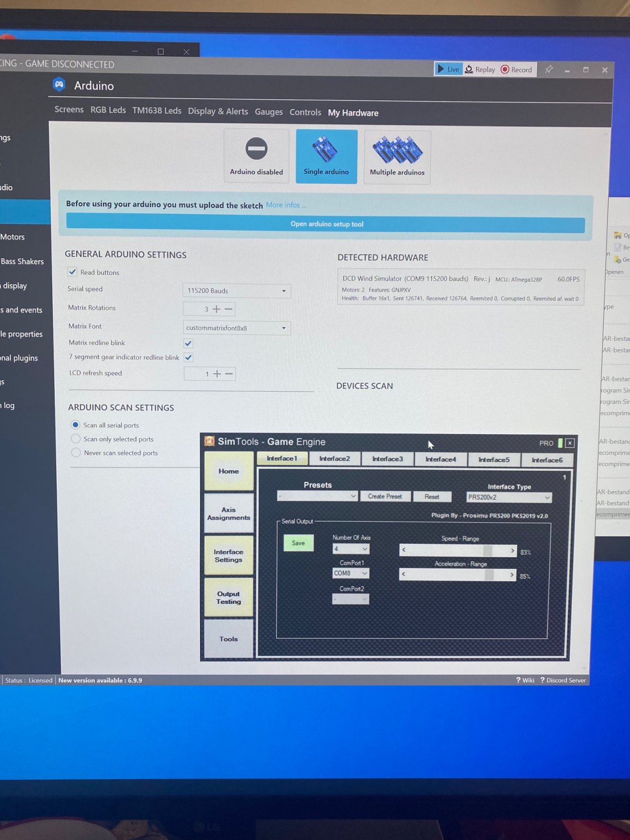630x840 pixels.
Task: Click the Create Preset button
Action: coord(385,496)
